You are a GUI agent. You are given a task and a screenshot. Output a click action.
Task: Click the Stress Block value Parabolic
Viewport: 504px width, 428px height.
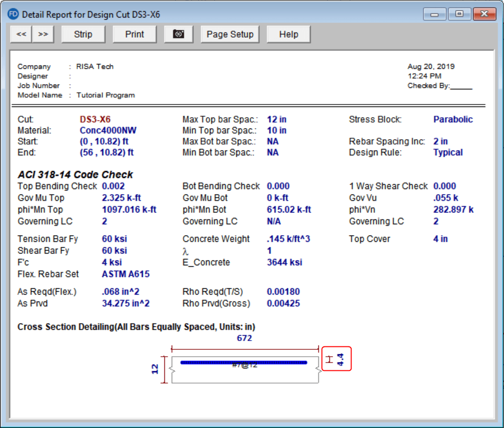point(453,120)
